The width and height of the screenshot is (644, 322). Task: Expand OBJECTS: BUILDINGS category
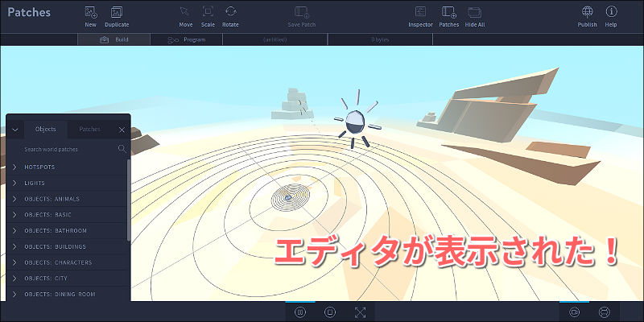coord(67,247)
